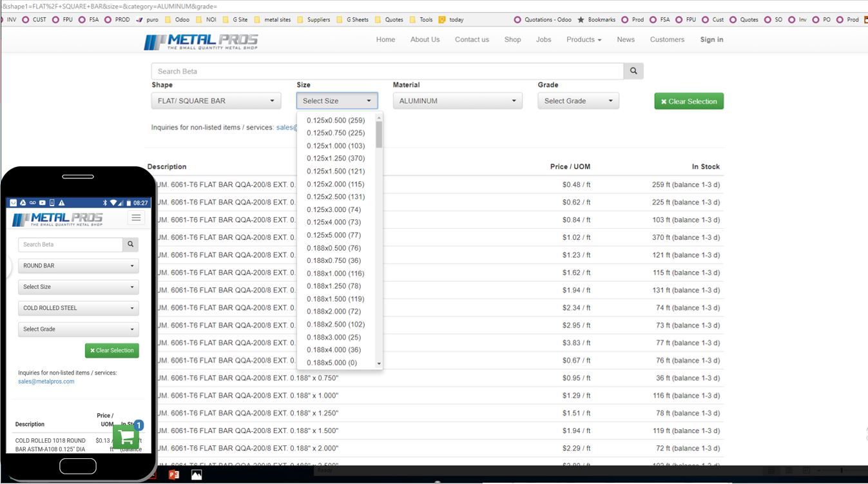
Task: Click the Metal Pros logo in desktop header
Action: click(201, 42)
